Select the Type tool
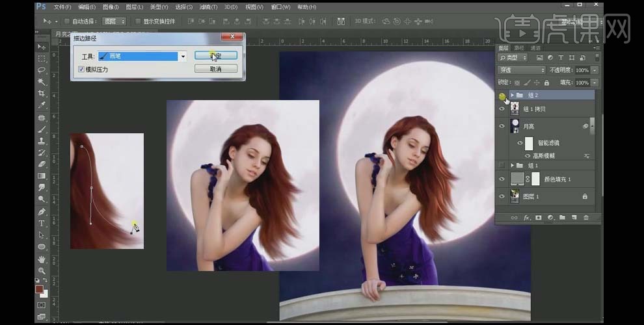The image size is (644, 325). (42, 224)
